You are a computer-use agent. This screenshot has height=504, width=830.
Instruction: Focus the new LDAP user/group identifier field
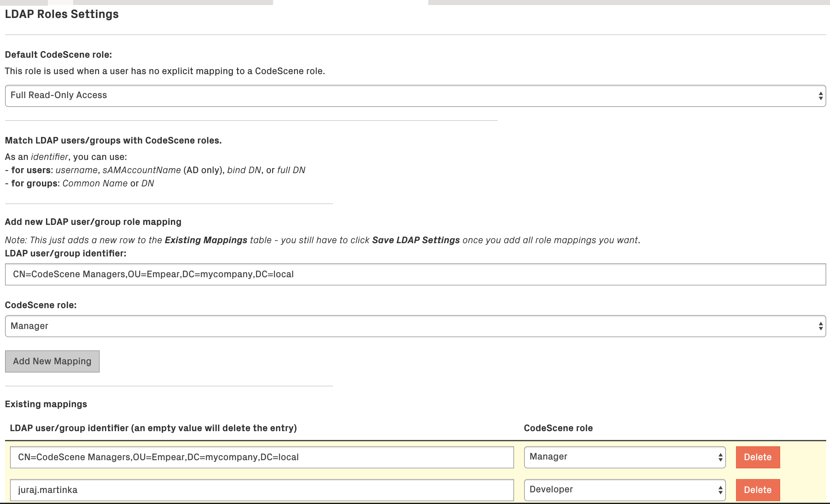[x=415, y=274]
